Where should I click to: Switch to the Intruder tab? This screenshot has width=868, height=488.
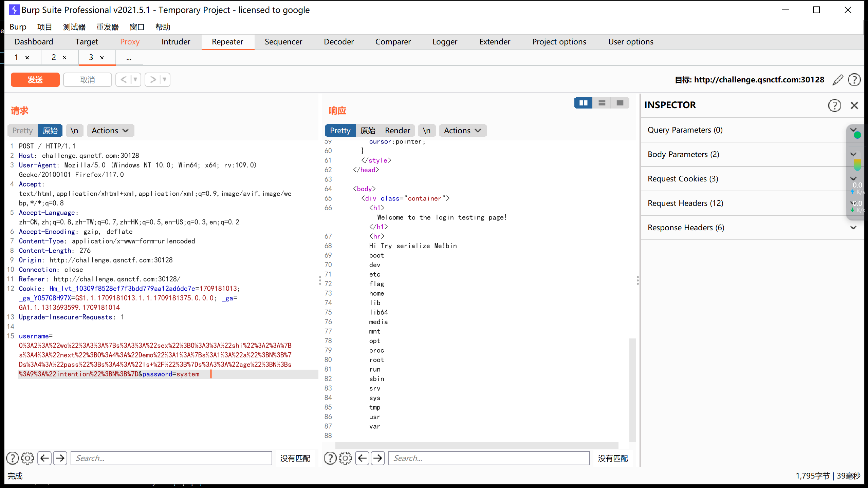tap(176, 42)
